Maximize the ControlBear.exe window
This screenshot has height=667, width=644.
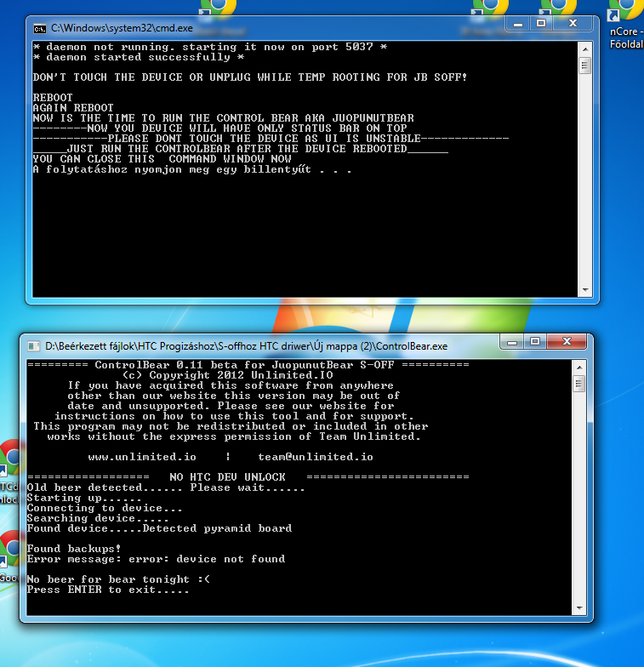coord(535,342)
